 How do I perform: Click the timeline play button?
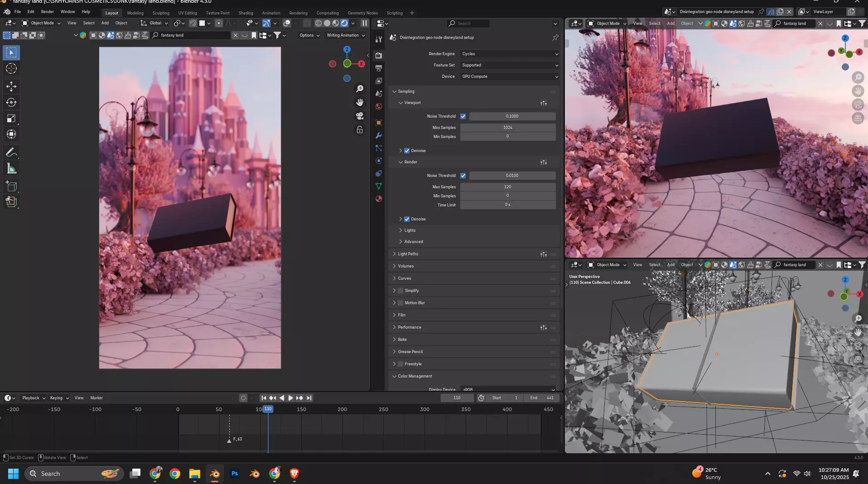coord(291,398)
